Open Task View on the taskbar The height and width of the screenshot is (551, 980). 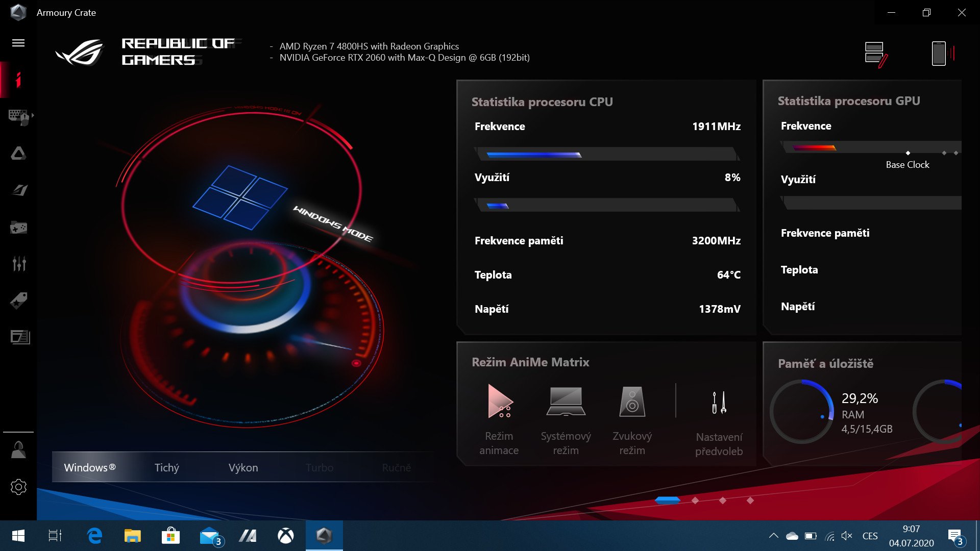[x=55, y=536]
